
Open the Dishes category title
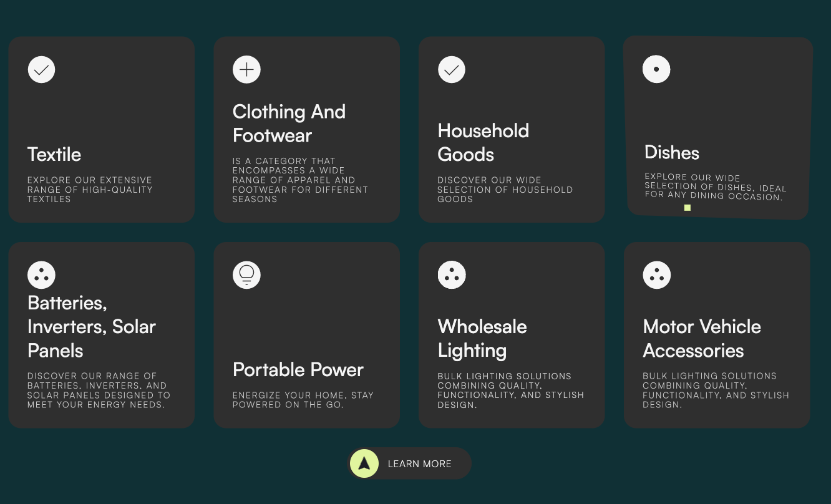[x=672, y=153]
